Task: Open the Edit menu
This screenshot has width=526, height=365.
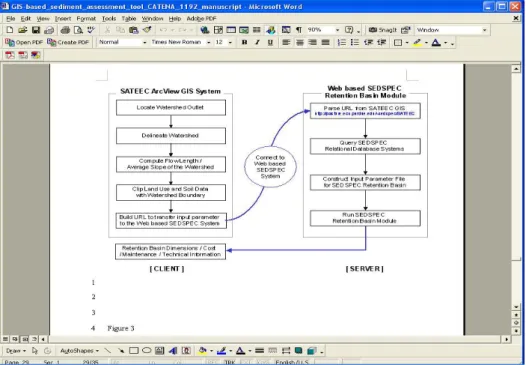Action: (x=25, y=18)
